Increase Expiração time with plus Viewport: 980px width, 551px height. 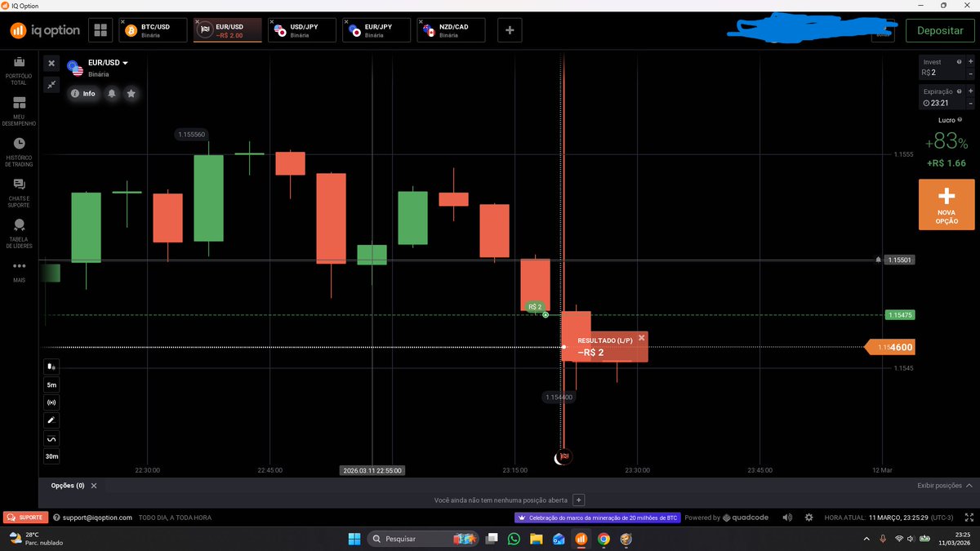click(x=970, y=91)
